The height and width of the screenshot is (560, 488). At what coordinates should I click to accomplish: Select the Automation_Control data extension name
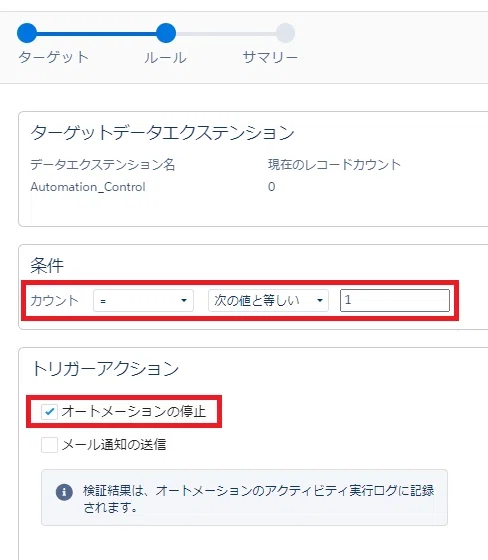pyautogui.click(x=88, y=187)
